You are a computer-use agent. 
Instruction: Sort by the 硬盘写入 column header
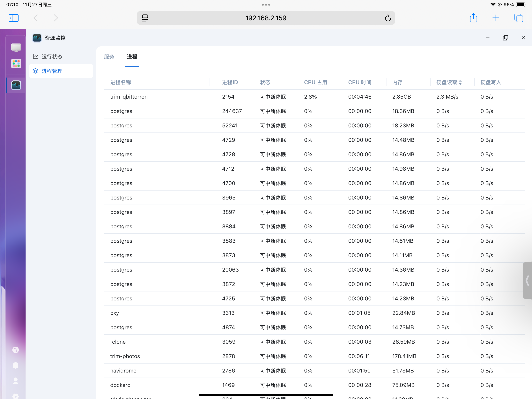(491, 82)
